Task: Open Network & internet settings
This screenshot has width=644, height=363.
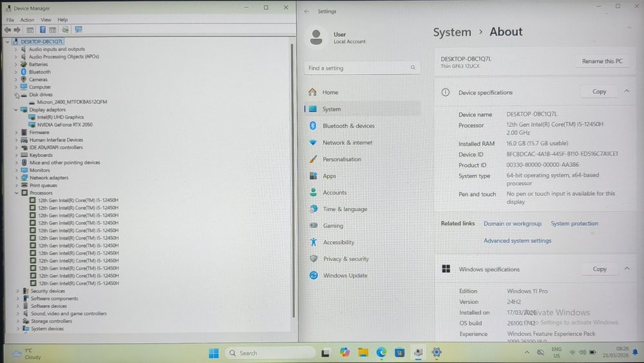Action: (x=362, y=142)
